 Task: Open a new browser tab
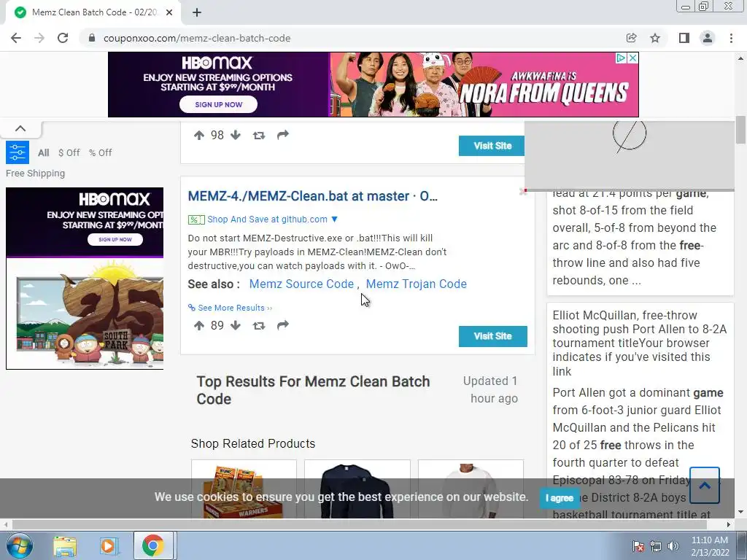click(197, 12)
